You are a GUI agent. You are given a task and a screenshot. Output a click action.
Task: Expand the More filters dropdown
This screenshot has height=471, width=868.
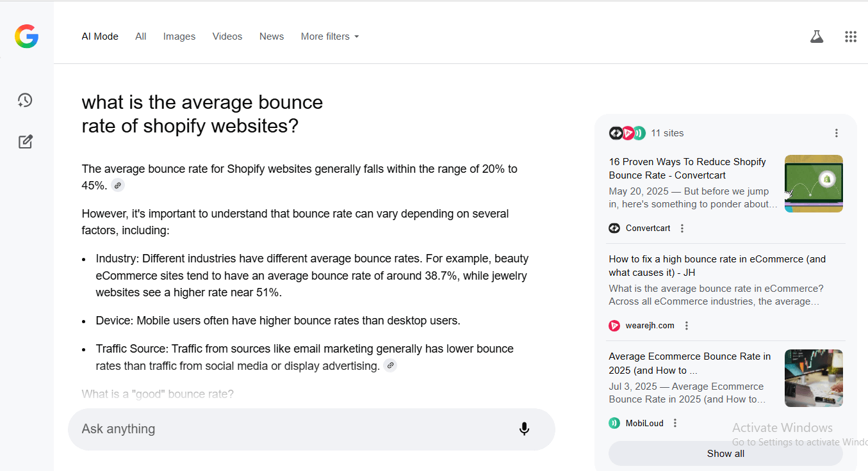click(330, 36)
